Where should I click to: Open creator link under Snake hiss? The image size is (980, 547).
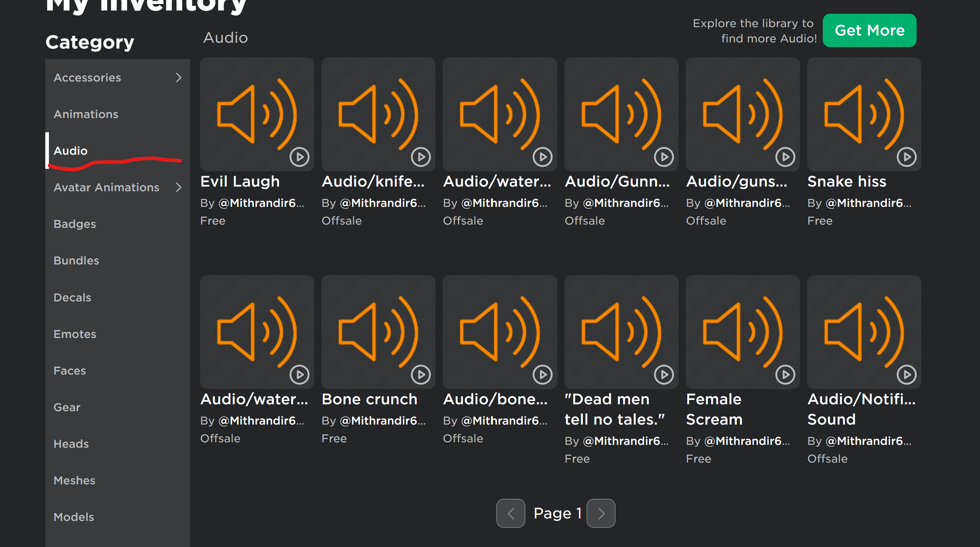868,203
